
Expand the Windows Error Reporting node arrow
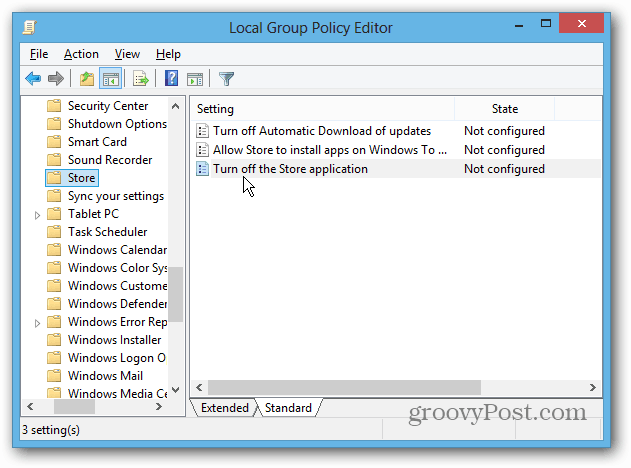(37, 323)
